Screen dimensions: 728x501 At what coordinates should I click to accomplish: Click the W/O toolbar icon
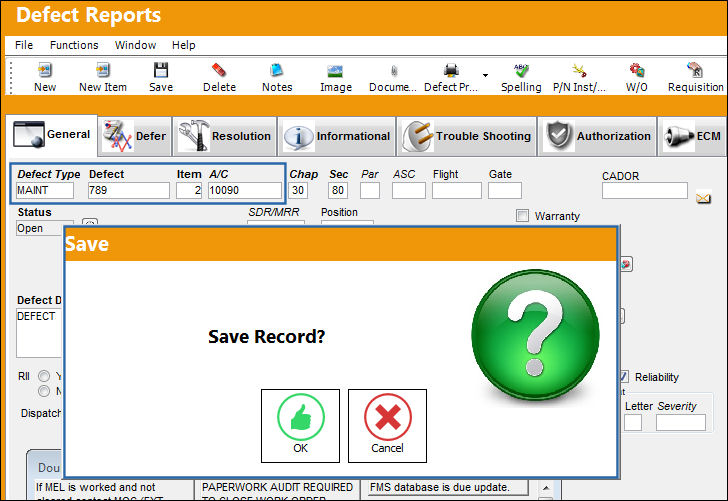pos(637,70)
